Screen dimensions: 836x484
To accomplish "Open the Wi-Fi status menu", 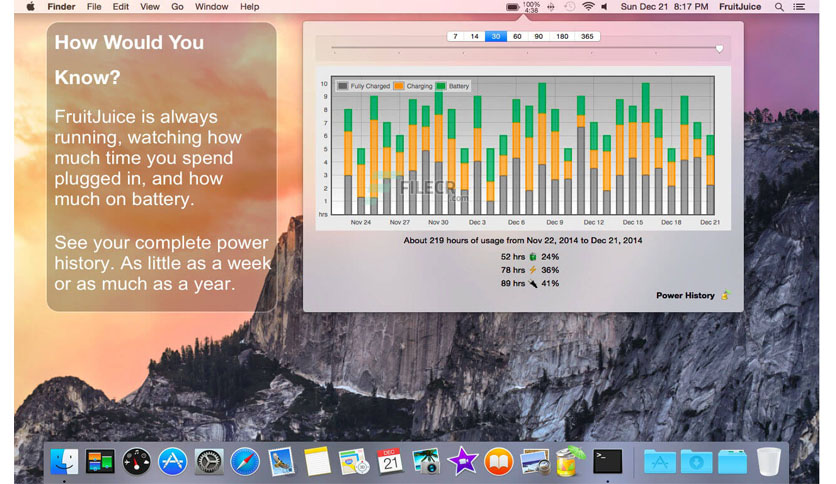I will [x=588, y=7].
